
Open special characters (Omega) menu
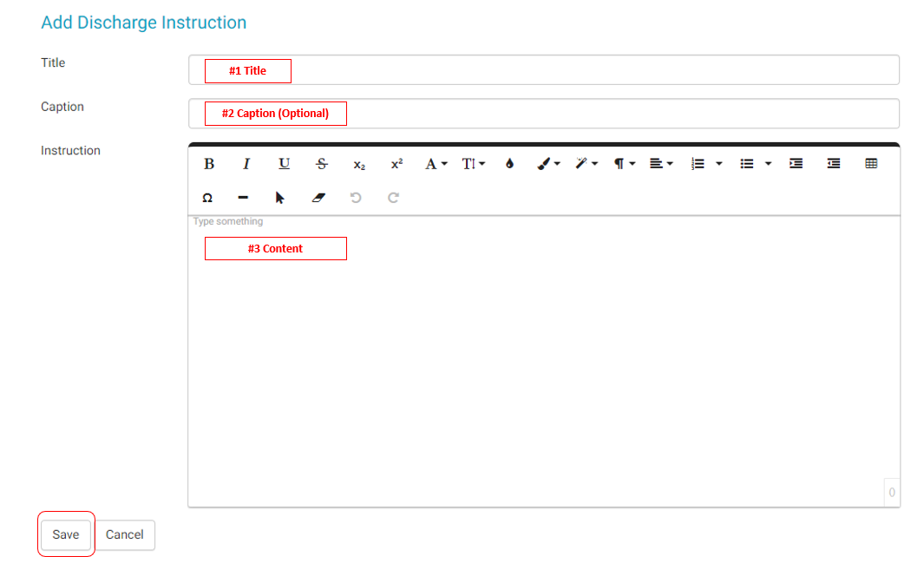pos(207,198)
